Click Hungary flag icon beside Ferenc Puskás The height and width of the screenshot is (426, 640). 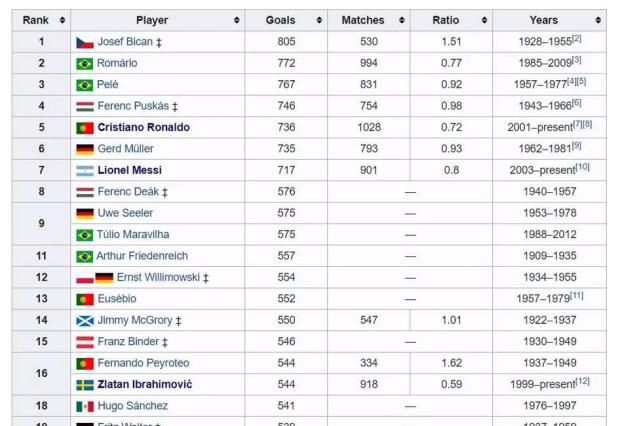click(85, 106)
